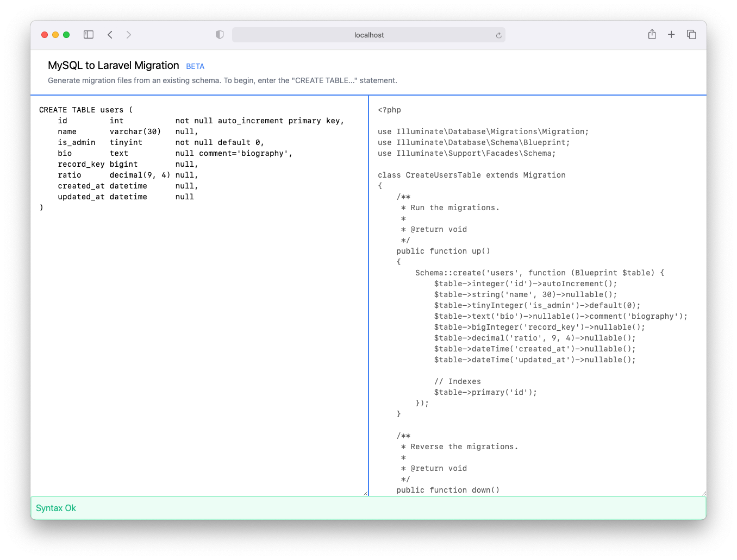Open the Safari sidebar toggle

click(x=88, y=34)
